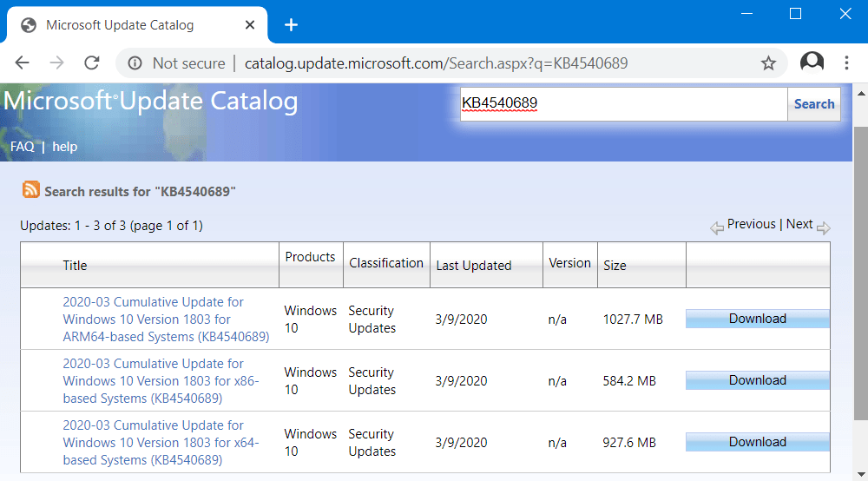
Task: Close the Microsoft Update Catalog tab
Action: (250, 25)
